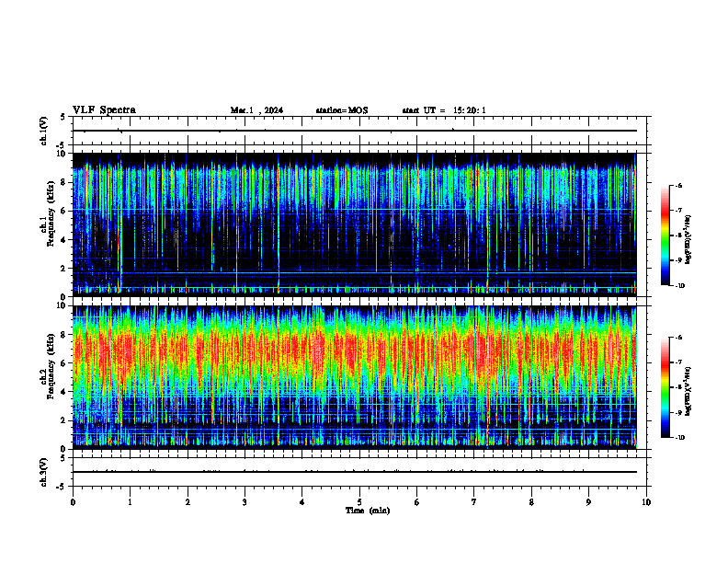Click the "-6" value on the upper color bar
Image resolution: width=728 pixels, height=563 pixels.
[678, 185]
